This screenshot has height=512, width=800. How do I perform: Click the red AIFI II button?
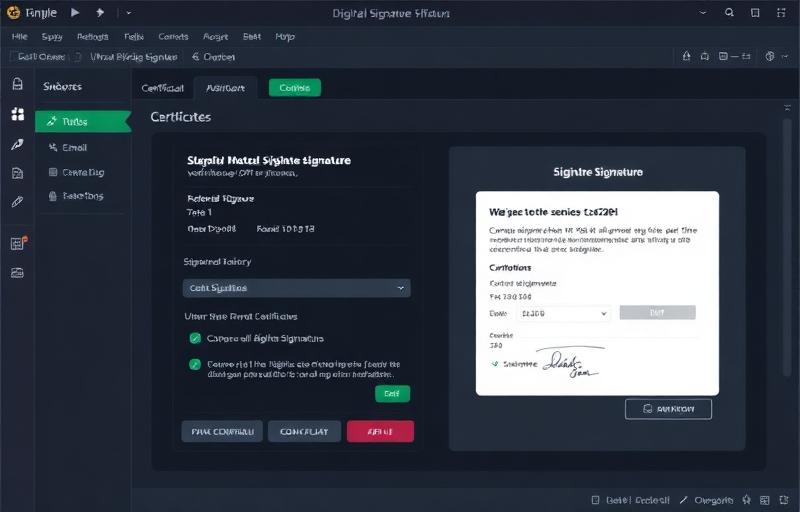[380, 431]
